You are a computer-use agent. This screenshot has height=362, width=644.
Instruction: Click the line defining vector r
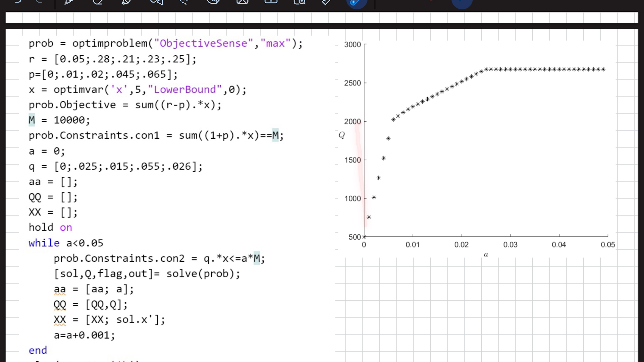(112, 59)
